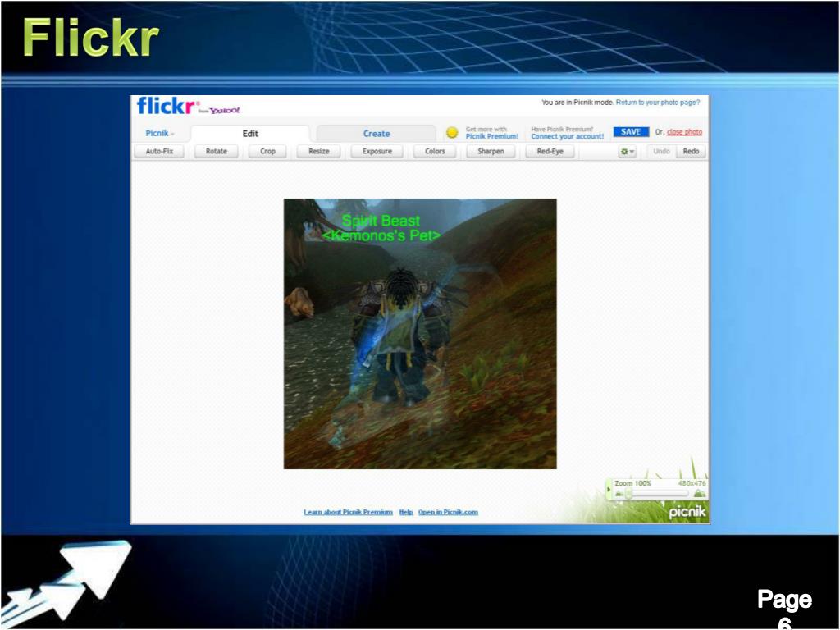Click the Undo button

pos(662,152)
